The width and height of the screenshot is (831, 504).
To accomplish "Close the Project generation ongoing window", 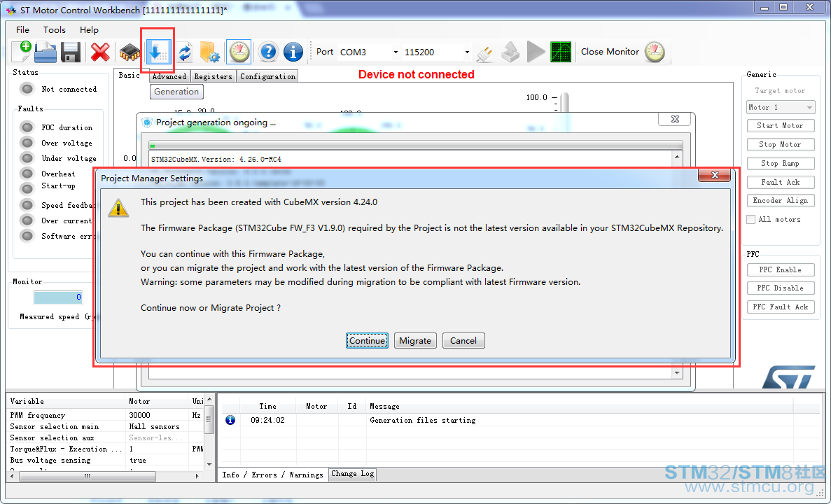I will (x=675, y=119).
